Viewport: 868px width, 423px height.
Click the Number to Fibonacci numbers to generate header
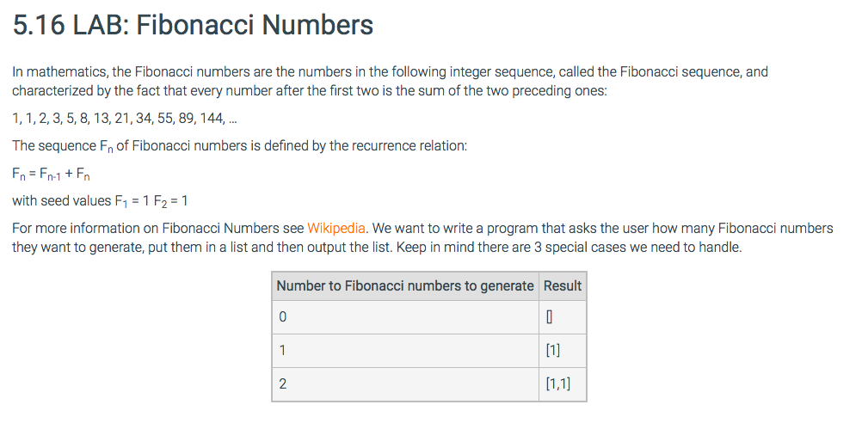(405, 286)
